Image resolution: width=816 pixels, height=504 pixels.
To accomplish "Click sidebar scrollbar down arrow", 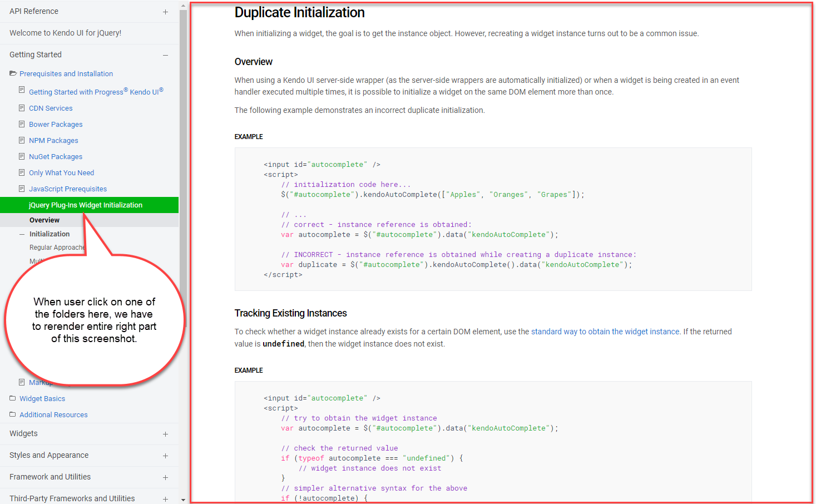I will (184, 500).
